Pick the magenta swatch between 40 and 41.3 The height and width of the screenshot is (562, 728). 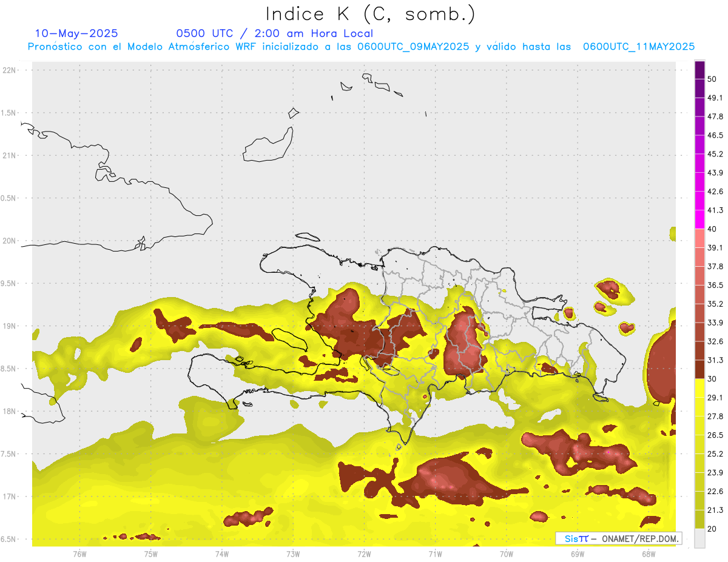tap(699, 219)
